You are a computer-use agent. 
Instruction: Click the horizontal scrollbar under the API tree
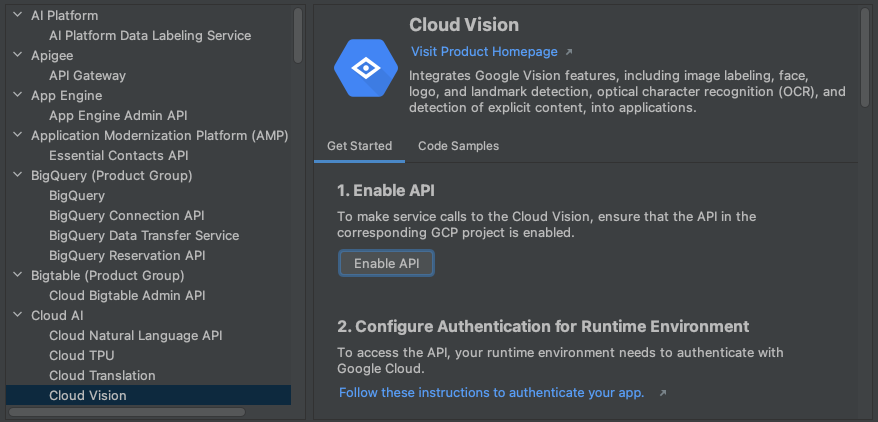125,411
